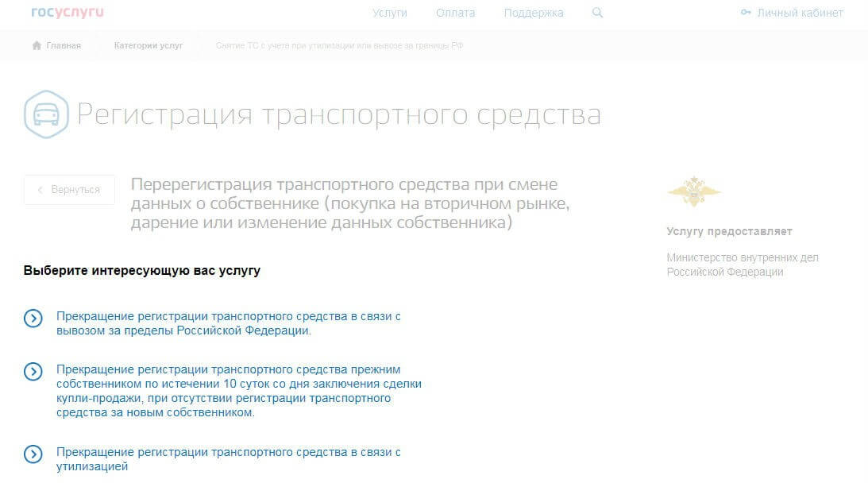Navigate to Категории услуг breadcrumb
The height and width of the screenshot is (483, 868).
tap(149, 45)
